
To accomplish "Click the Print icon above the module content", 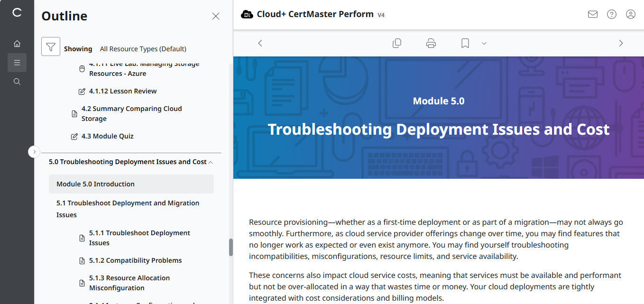I will tap(431, 43).
